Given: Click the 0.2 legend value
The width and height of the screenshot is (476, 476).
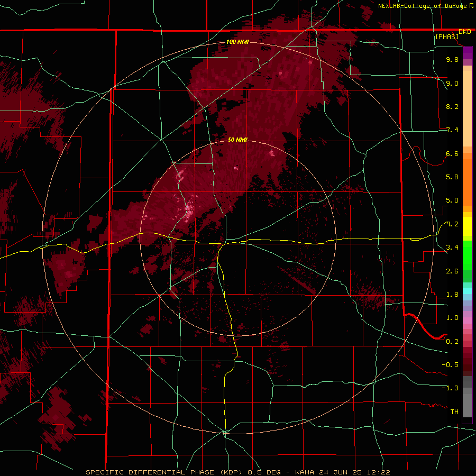Looking at the screenshot, I should pyautogui.click(x=452, y=342).
